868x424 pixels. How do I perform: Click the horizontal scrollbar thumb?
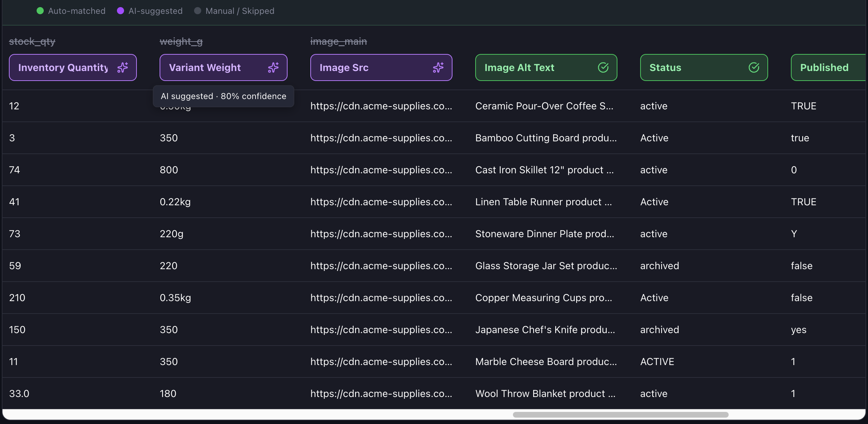point(621,415)
